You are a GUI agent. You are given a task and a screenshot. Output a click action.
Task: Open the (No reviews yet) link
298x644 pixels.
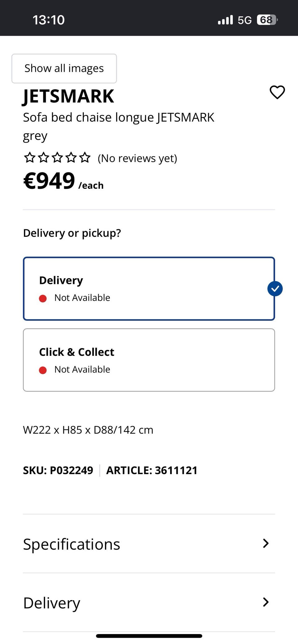(137, 158)
